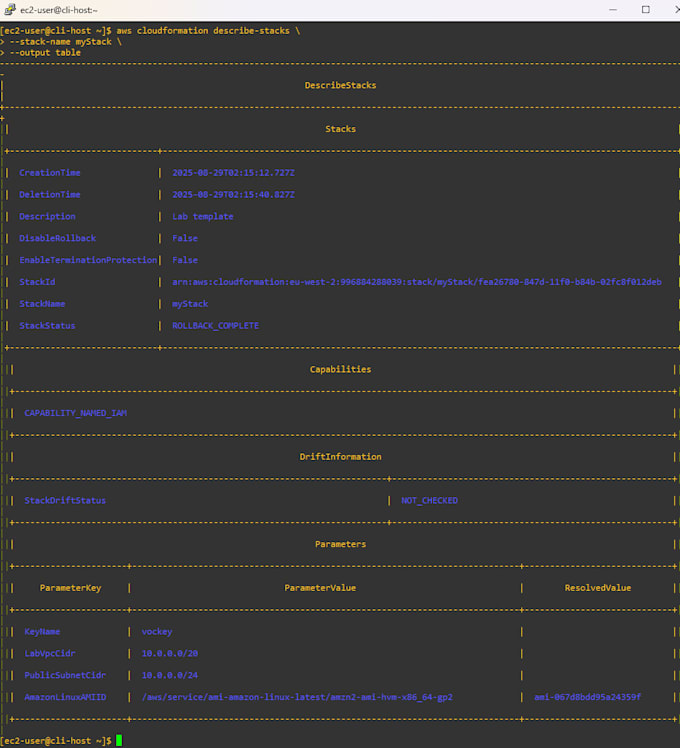Click the 'vockey' parameter value
Screen dimensions: 680x748
(x=157, y=632)
